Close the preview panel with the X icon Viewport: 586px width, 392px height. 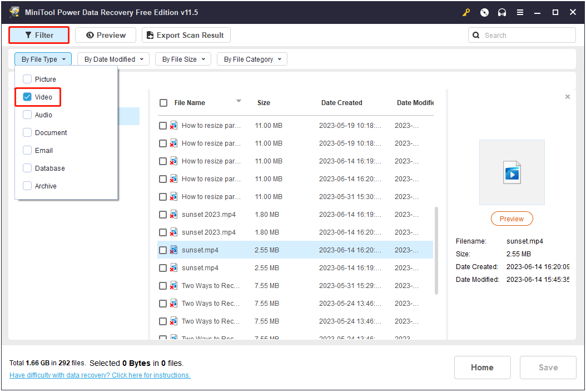pyautogui.click(x=567, y=97)
